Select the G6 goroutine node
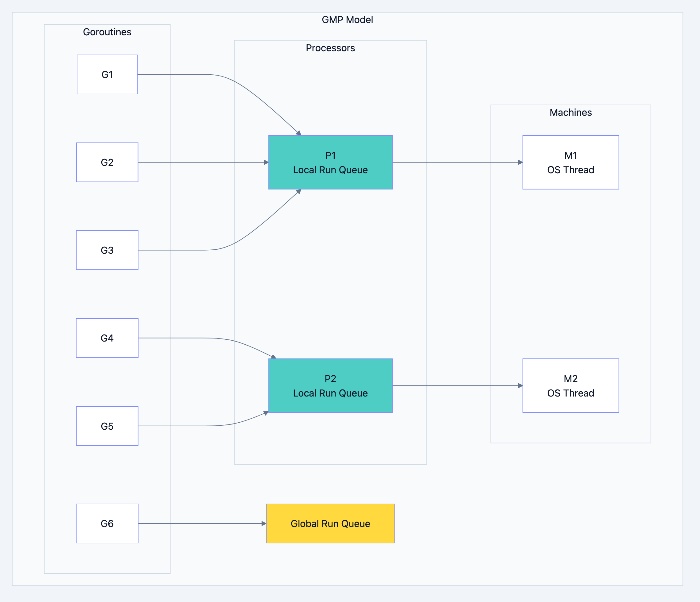Image resolution: width=700 pixels, height=602 pixels. pyautogui.click(x=107, y=523)
